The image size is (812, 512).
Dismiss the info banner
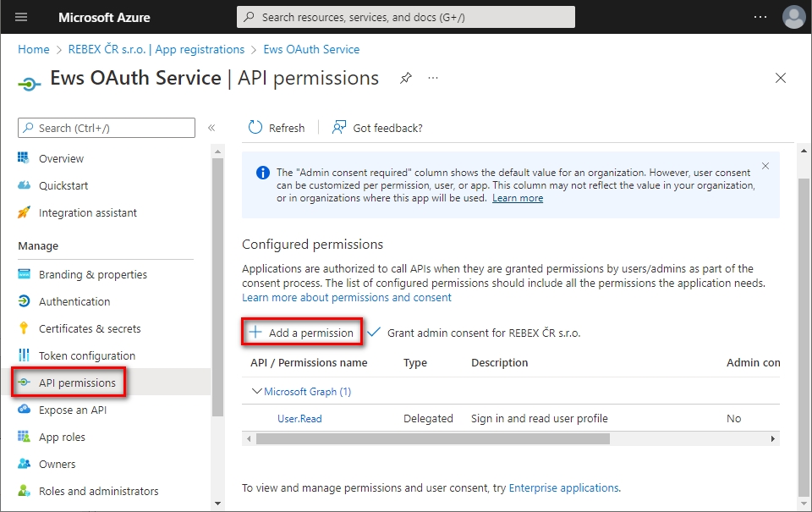pyautogui.click(x=765, y=167)
